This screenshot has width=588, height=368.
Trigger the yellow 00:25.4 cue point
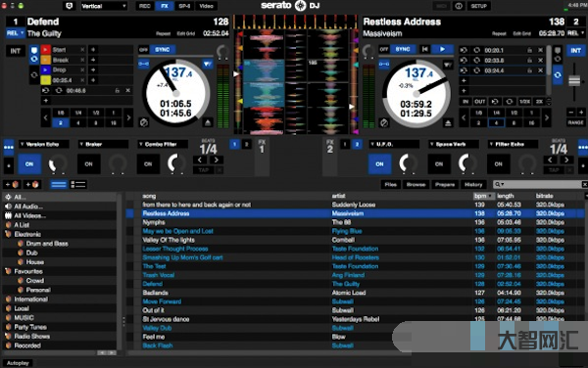[45, 80]
